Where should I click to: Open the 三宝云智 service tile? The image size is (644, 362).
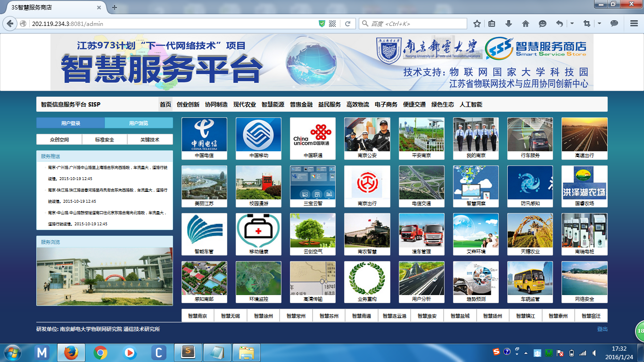point(313,187)
